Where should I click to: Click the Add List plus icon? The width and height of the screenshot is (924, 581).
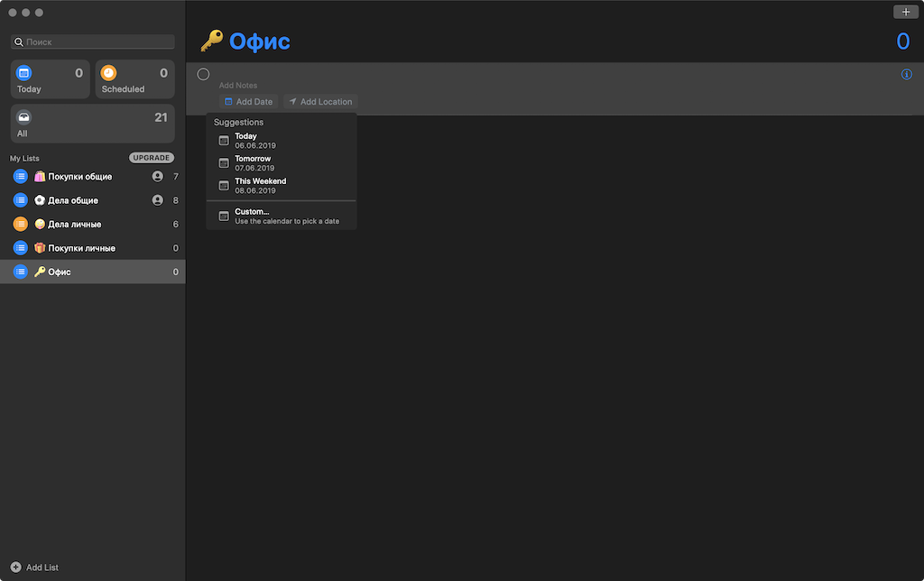16,567
